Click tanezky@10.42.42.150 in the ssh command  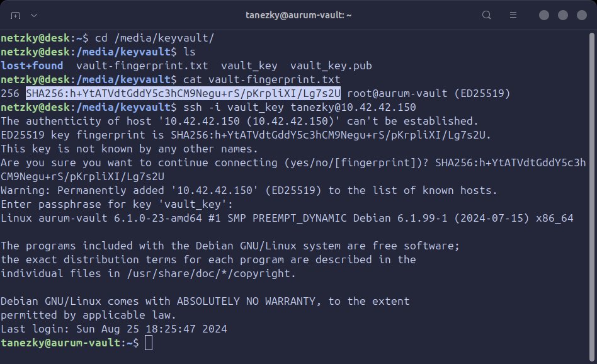click(x=353, y=107)
